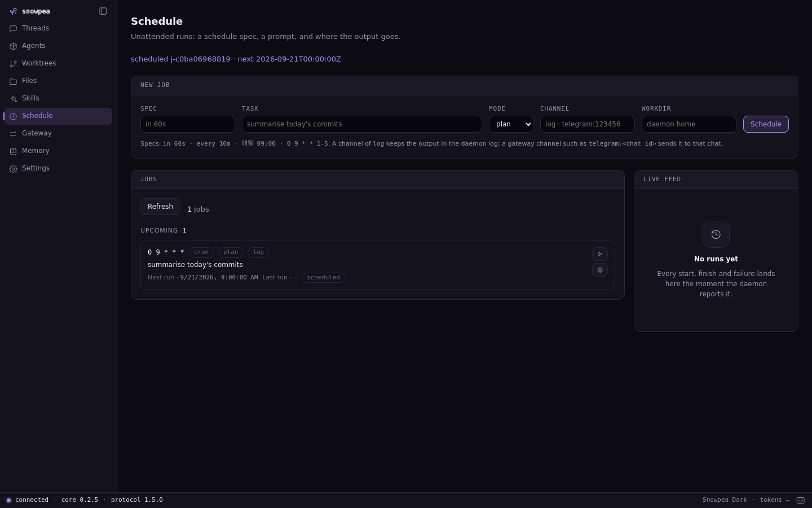
Task: Open Worktrees via its branch icon
Action: pos(13,64)
